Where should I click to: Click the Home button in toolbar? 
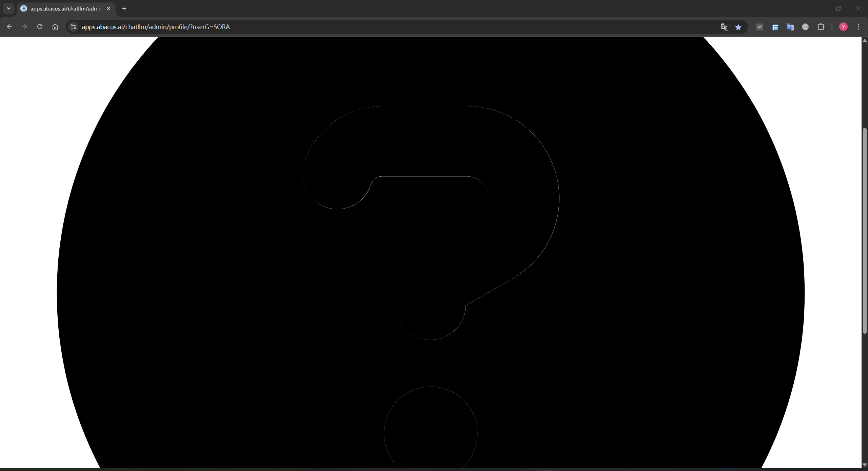(55, 27)
